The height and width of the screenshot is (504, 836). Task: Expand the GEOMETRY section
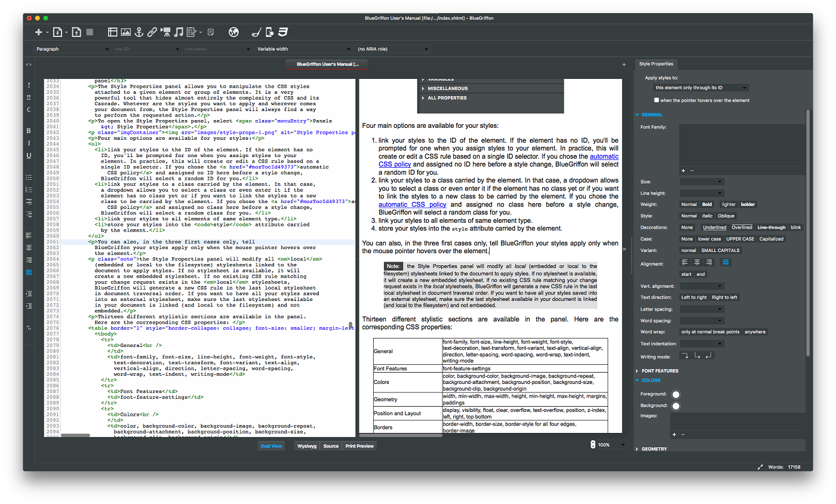pyautogui.click(x=655, y=448)
